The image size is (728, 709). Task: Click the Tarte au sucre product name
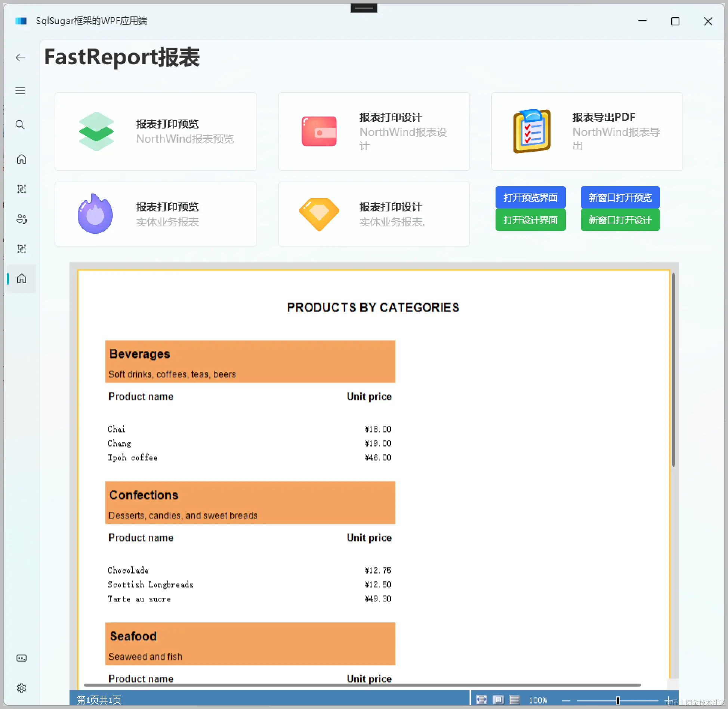(139, 598)
